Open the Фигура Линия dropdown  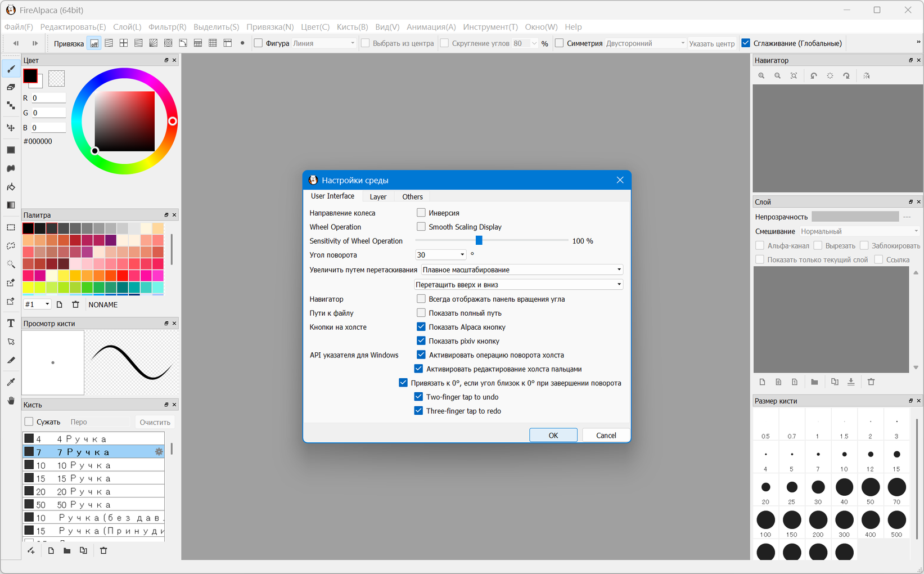pos(324,43)
